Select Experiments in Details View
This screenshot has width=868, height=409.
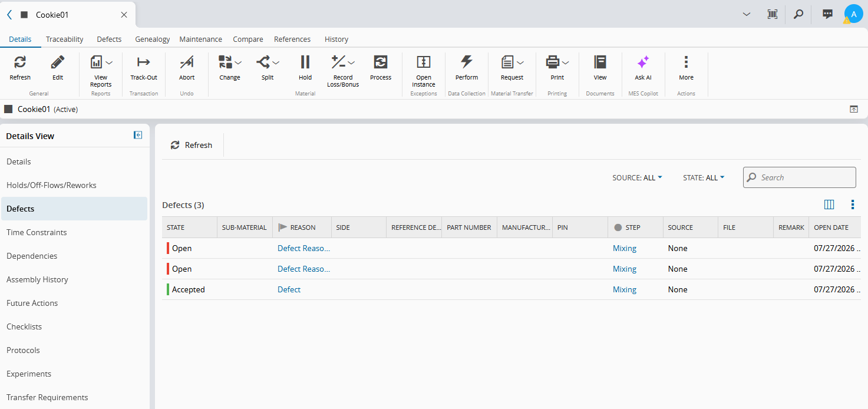click(x=74, y=374)
